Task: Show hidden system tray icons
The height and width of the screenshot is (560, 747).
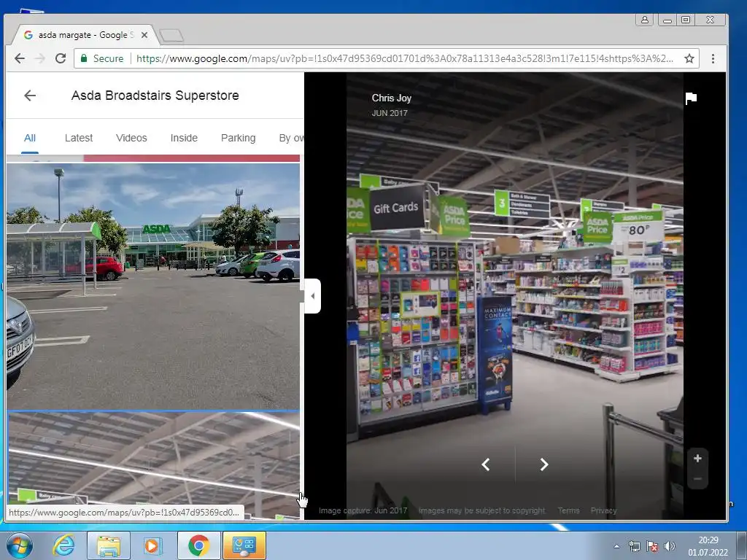Action: [616, 546]
